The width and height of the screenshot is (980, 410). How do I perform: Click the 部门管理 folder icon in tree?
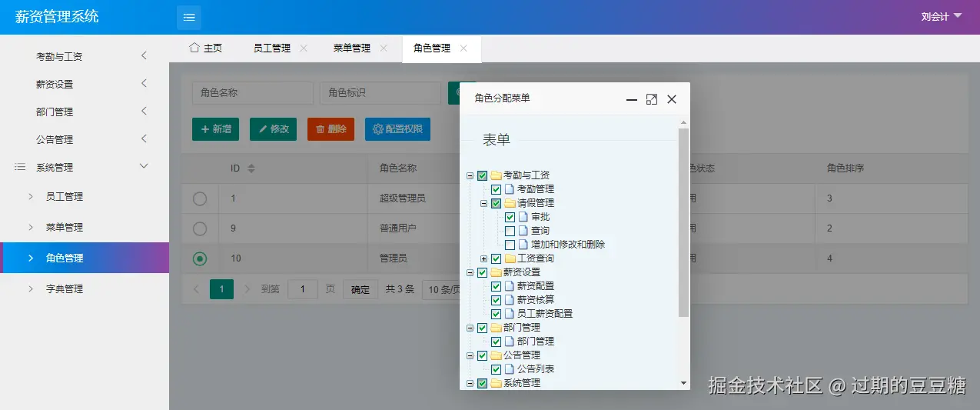pos(497,328)
